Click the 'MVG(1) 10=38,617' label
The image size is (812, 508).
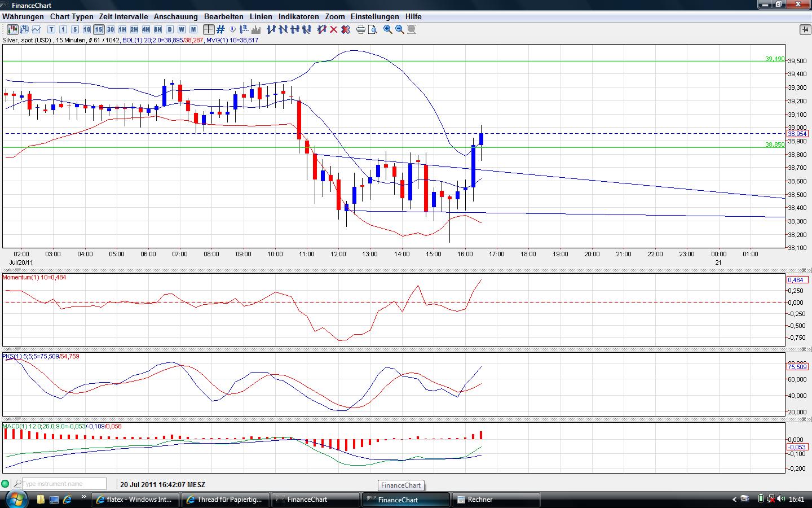(232, 40)
